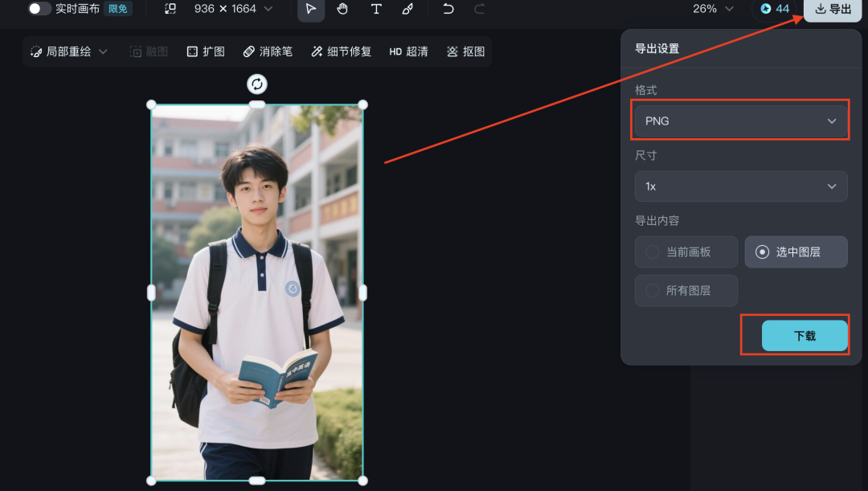Select the HD 超清 upscale tool

click(x=408, y=51)
